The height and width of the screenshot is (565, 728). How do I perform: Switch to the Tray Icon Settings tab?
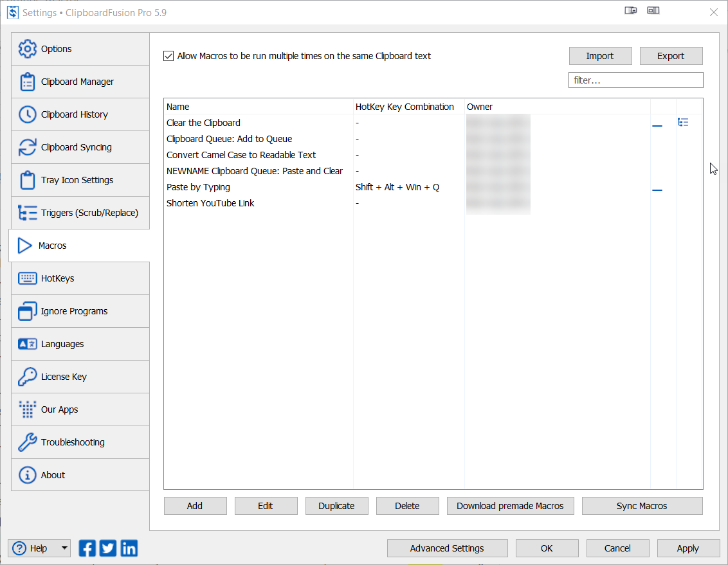pos(80,180)
